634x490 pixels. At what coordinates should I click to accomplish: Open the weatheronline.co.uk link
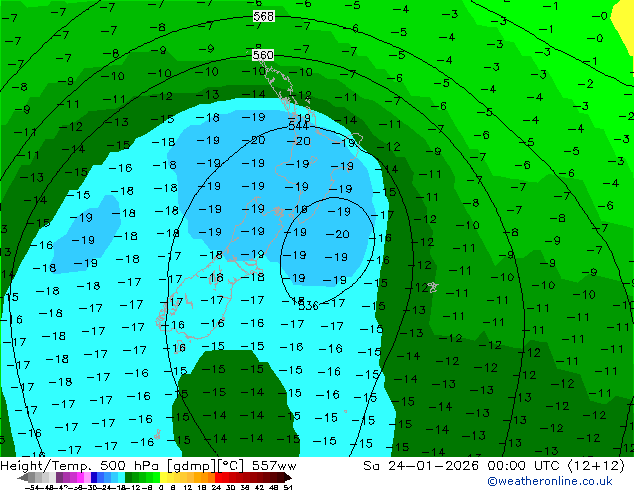pyautogui.click(x=550, y=481)
